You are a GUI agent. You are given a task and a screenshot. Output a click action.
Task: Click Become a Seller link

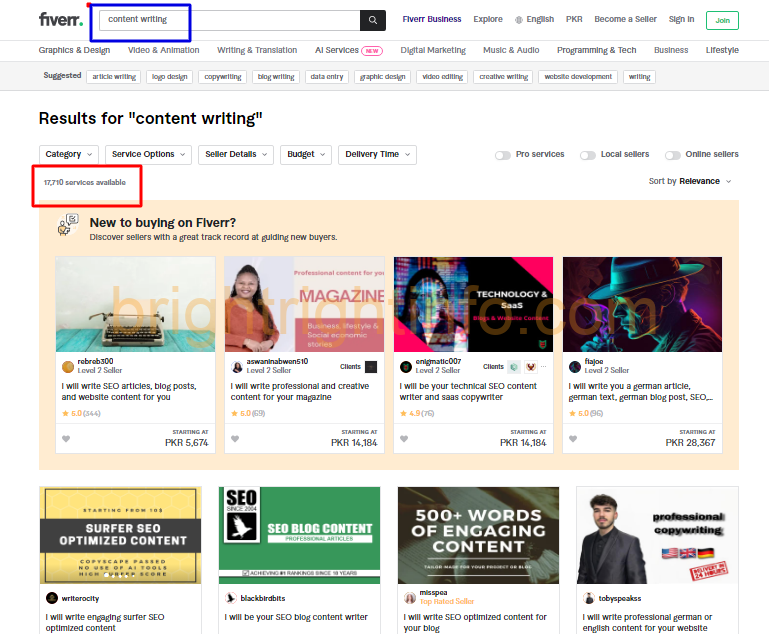[625, 19]
